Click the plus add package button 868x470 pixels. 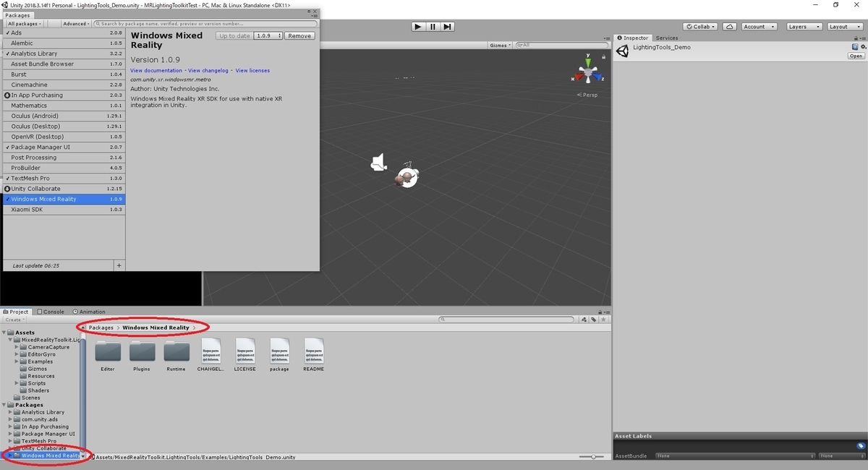click(119, 265)
